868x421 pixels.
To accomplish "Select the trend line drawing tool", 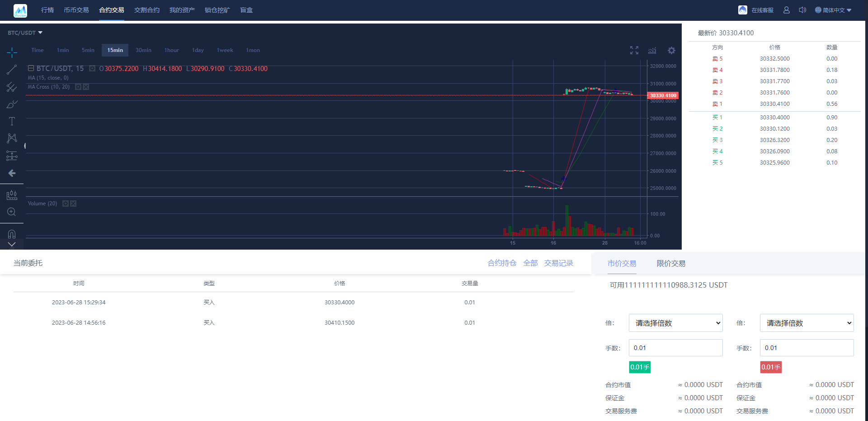I will pos(12,70).
